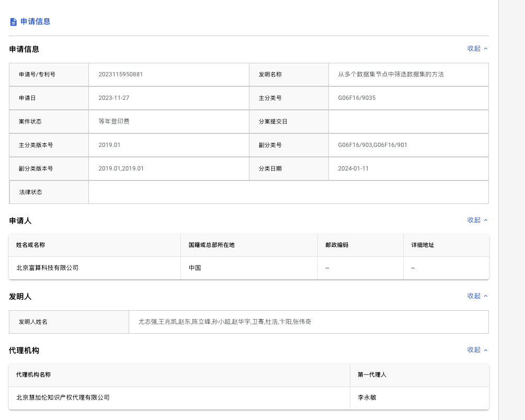Select application date 2023-11-27
This screenshot has height=420, width=525.
(114, 98)
